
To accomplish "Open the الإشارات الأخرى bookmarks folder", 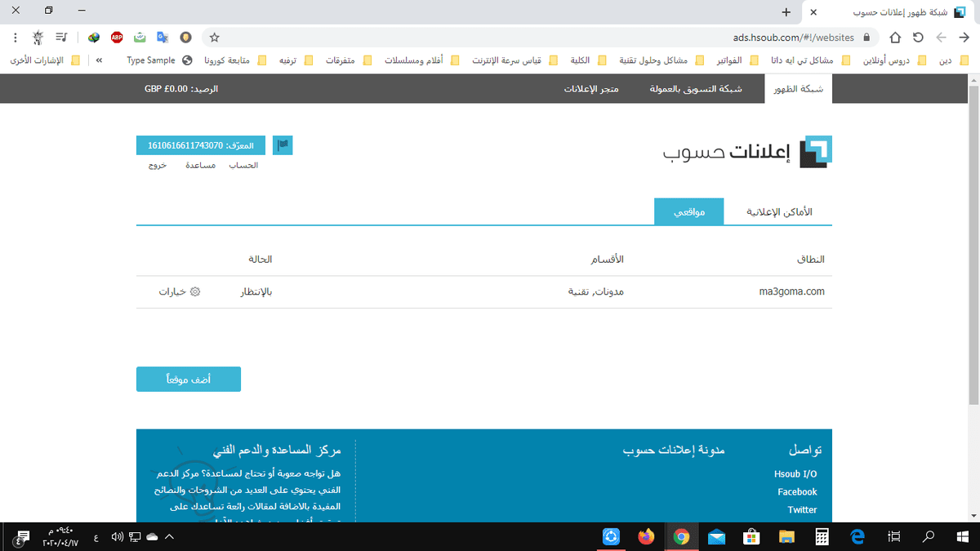I will pos(47,60).
